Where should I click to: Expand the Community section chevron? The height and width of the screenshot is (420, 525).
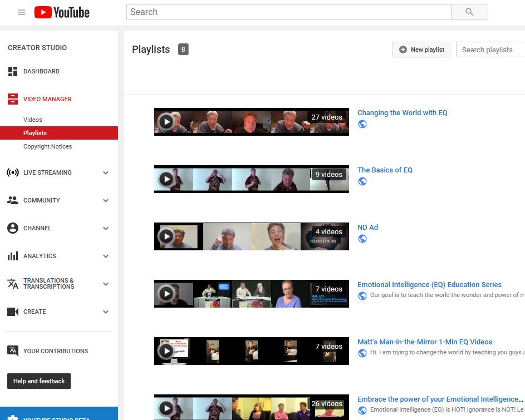point(106,200)
